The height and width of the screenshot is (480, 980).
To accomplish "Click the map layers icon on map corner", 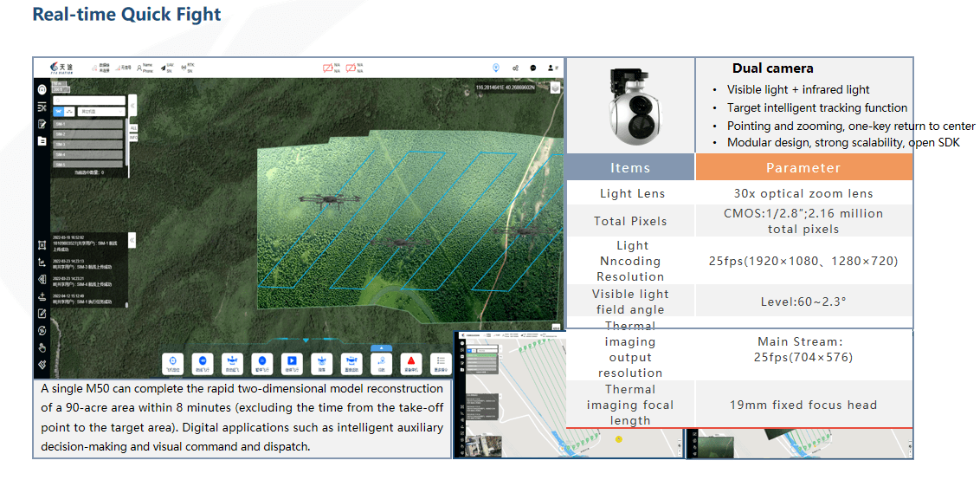I will click(555, 88).
